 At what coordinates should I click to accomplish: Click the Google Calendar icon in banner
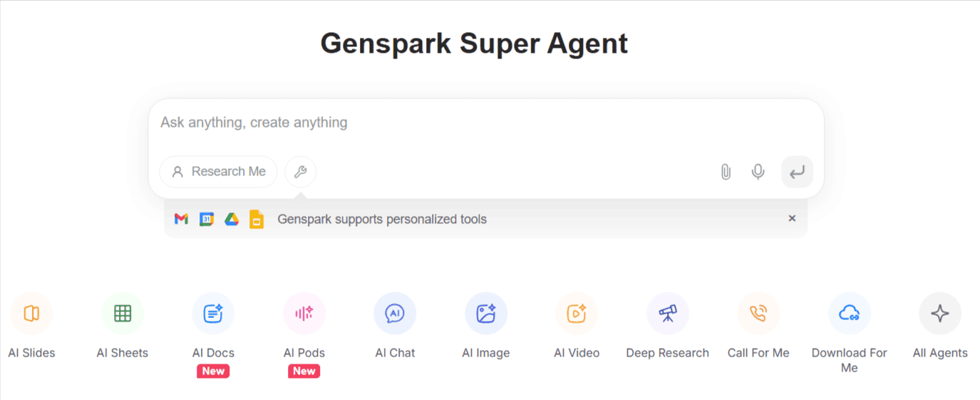[207, 219]
